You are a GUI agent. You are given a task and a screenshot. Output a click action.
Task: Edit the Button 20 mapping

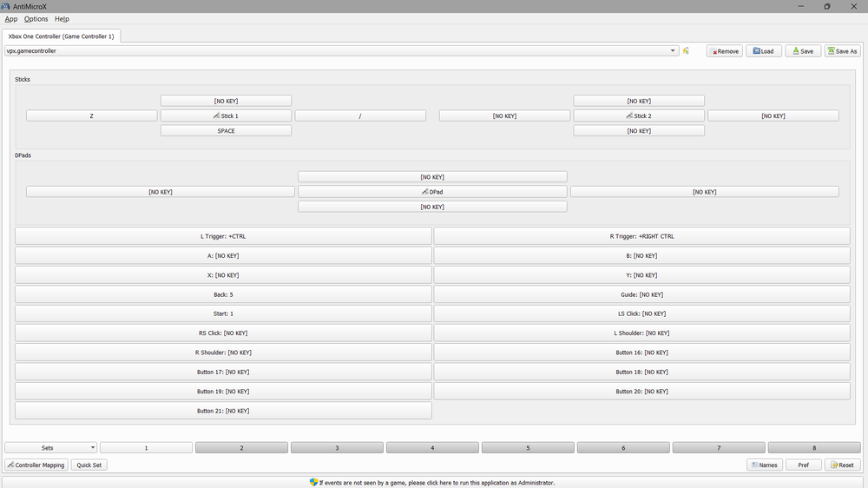(641, 391)
